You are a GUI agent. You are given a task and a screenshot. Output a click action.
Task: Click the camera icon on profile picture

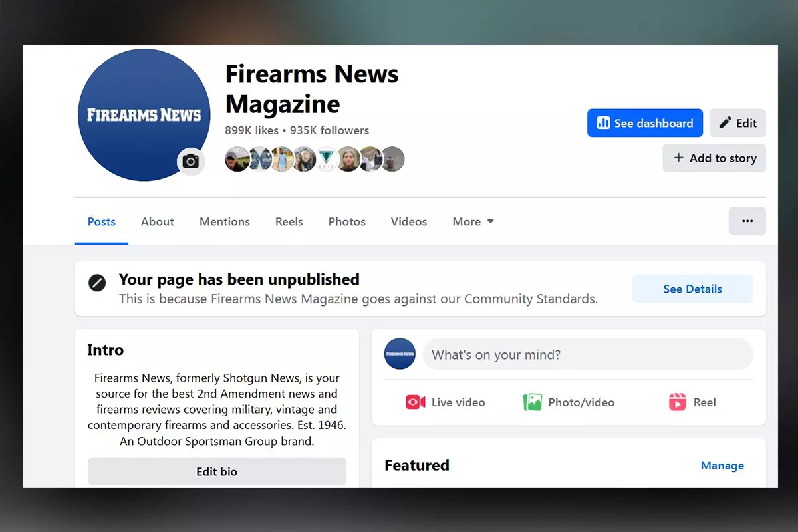[191, 161]
